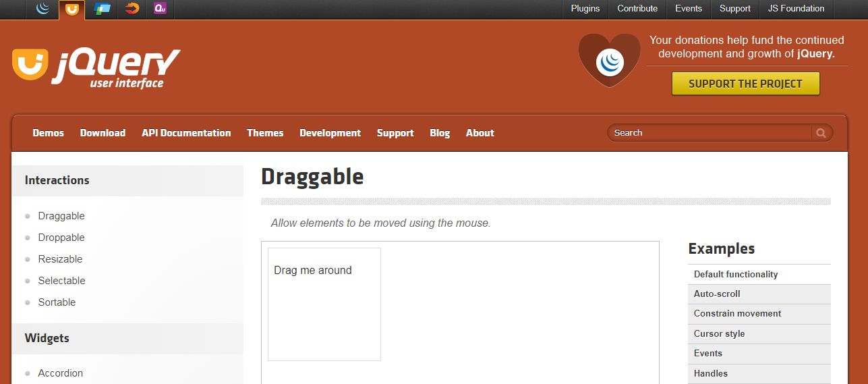Screen dimensions: 868x384
Task: Click the jQuery user interface logo
Action: click(x=96, y=68)
